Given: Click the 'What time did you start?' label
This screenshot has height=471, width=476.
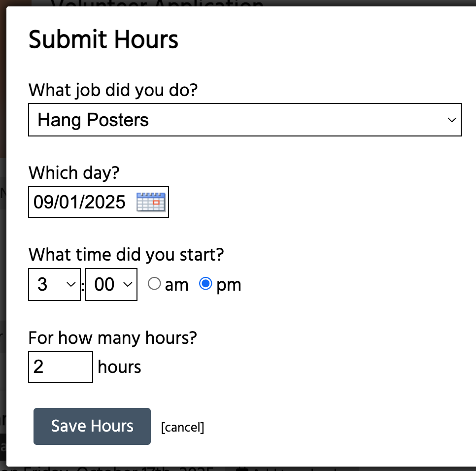Looking at the screenshot, I should [126, 254].
